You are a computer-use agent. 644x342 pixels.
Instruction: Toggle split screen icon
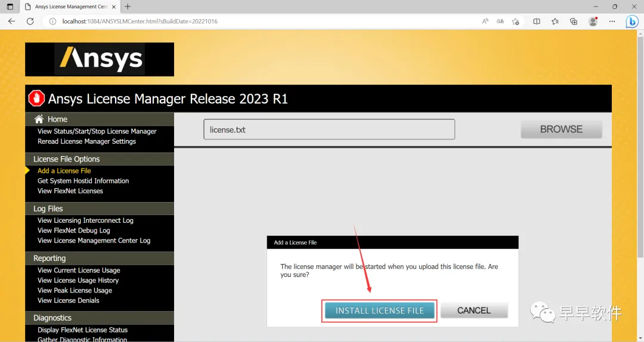[537, 21]
